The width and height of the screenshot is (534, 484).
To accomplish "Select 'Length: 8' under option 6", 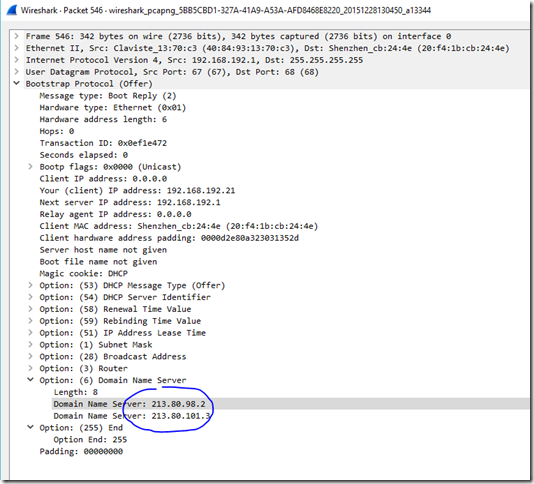I will click(76, 392).
